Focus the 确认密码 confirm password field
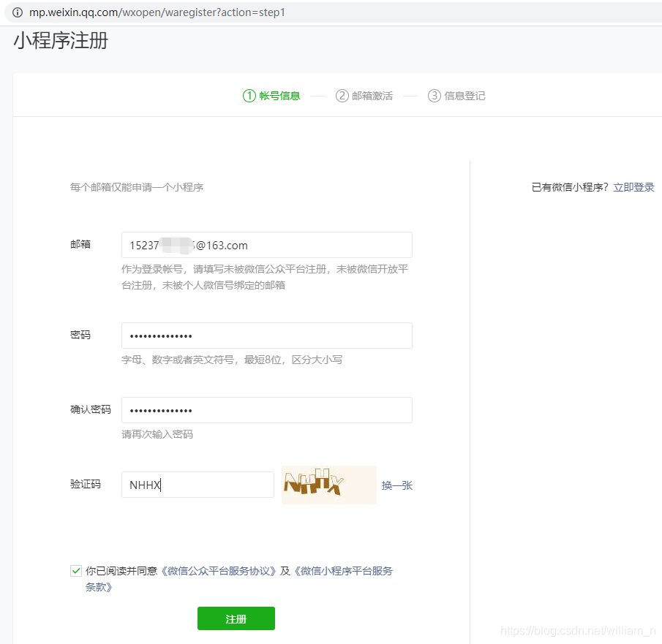The image size is (662, 644). pos(267,410)
